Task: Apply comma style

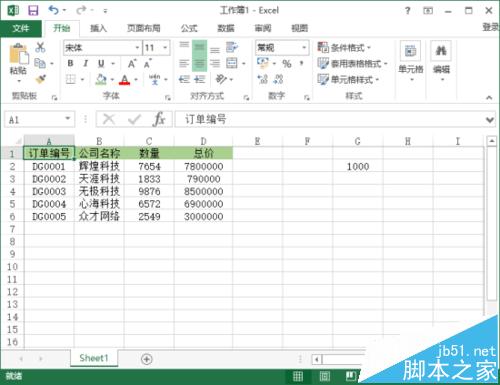Action: coord(301,63)
